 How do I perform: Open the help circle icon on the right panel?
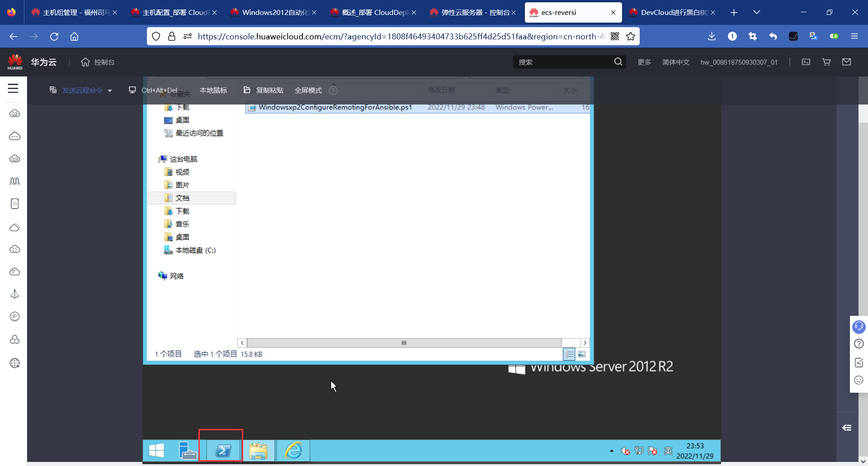(x=859, y=344)
